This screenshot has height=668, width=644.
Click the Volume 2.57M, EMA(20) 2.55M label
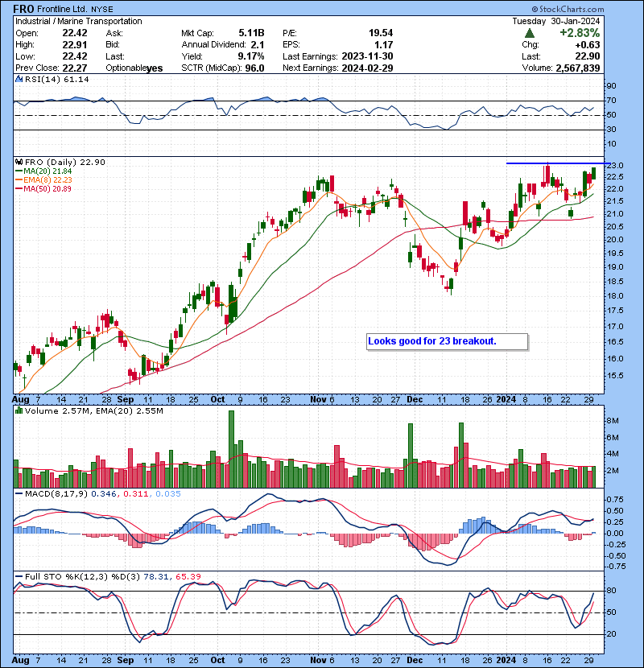click(x=93, y=410)
